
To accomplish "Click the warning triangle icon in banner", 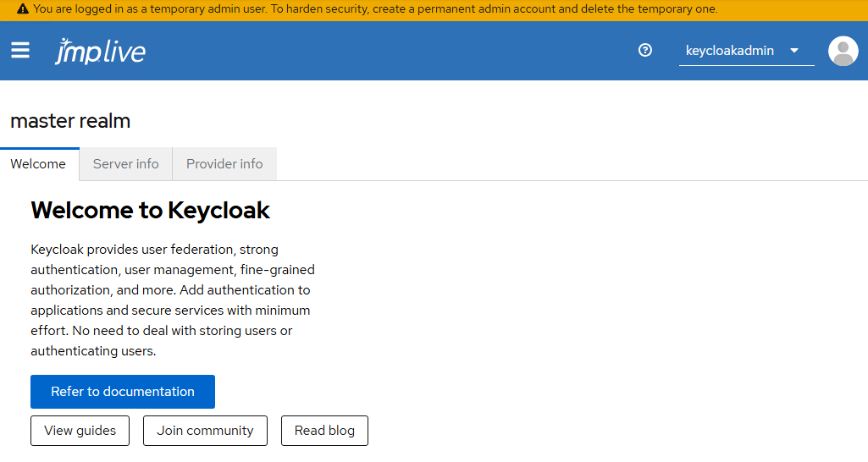I will [23, 8].
